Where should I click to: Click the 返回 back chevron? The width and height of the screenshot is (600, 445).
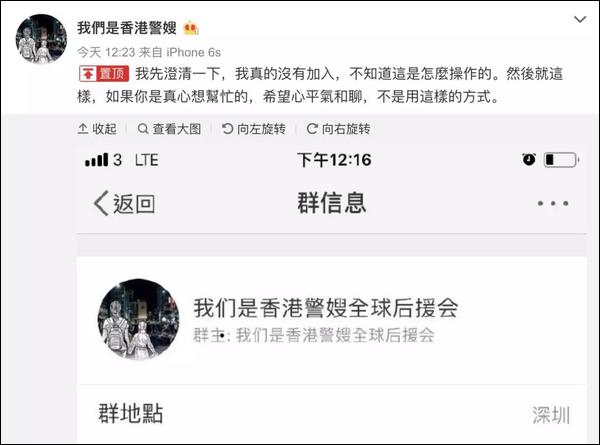(124, 204)
